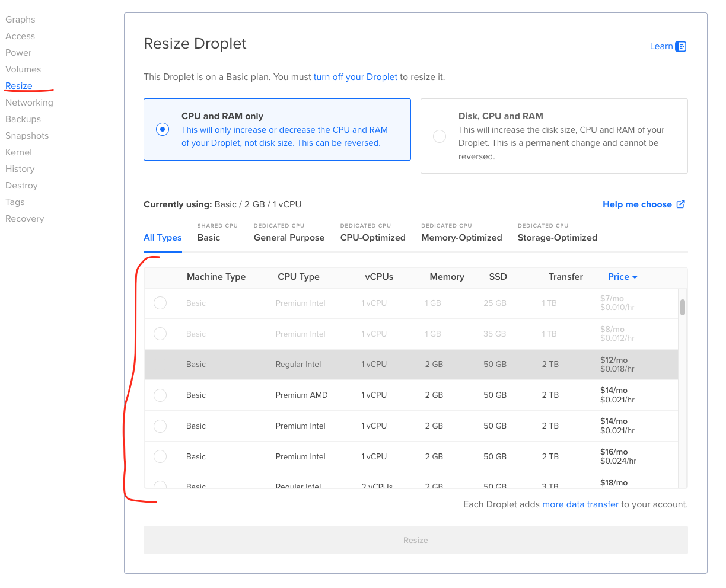
Task: Select the All Types tab
Action: click(x=163, y=237)
